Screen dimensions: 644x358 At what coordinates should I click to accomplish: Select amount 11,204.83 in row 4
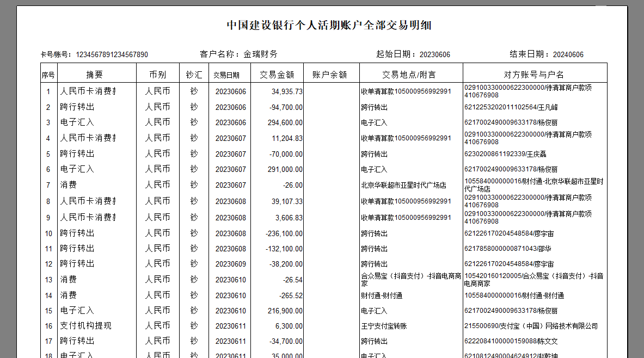click(287, 138)
